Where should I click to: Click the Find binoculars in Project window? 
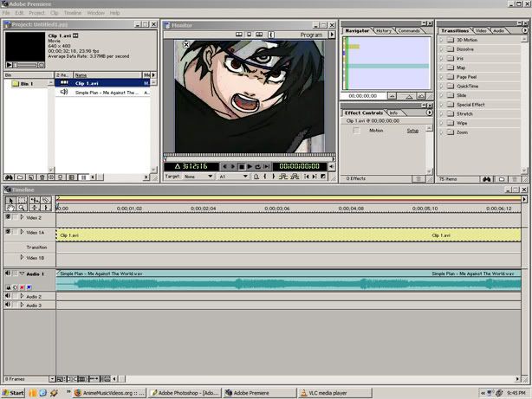[10, 177]
